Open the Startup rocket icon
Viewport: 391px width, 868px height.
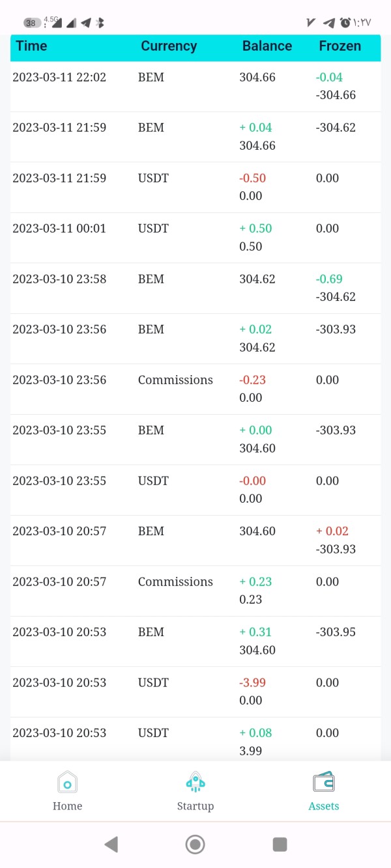coord(195,781)
